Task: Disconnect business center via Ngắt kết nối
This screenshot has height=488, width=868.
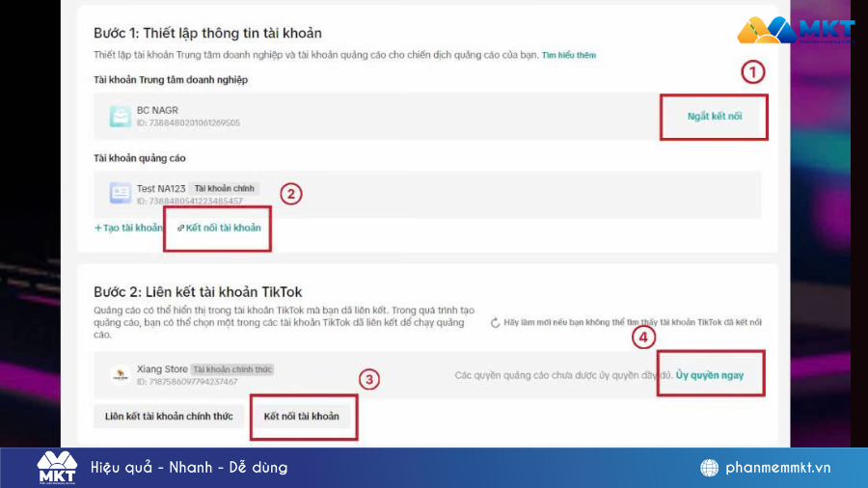Action: coord(714,116)
